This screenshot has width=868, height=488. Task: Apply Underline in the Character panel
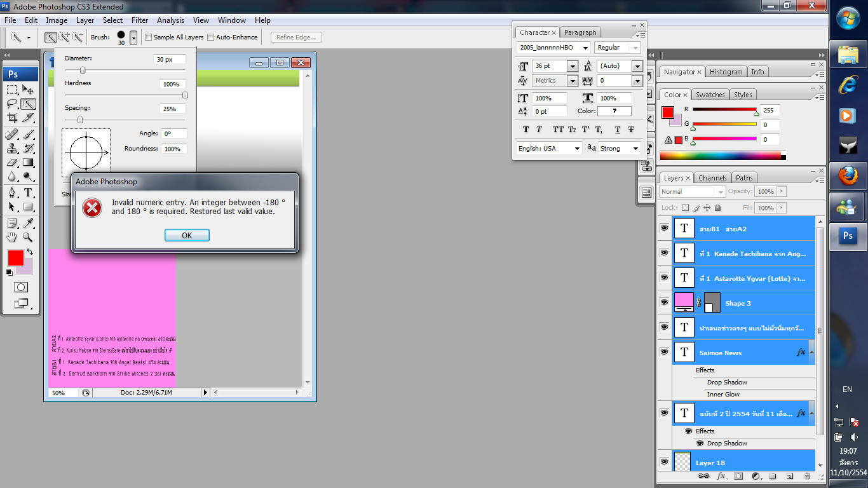click(617, 130)
